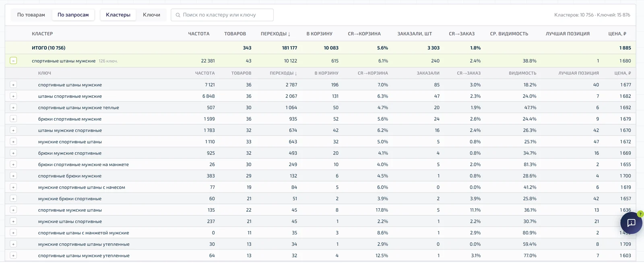
Task: Click the ИТОГО (10 756) totals label
Action: pyautogui.click(x=48, y=48)
